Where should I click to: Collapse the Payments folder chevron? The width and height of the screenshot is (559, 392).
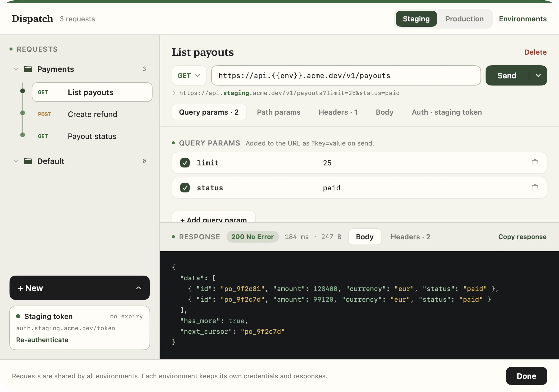pyautogui.click(x=16, y=69)
